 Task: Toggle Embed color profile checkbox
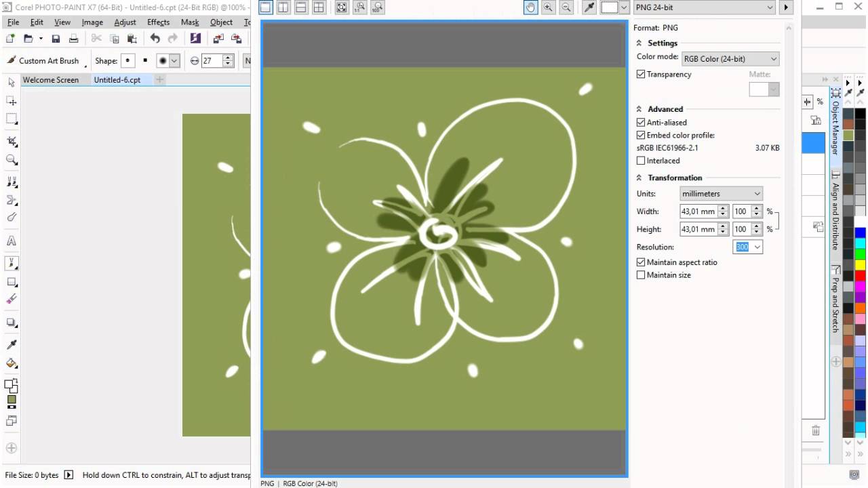click(641, 136)
